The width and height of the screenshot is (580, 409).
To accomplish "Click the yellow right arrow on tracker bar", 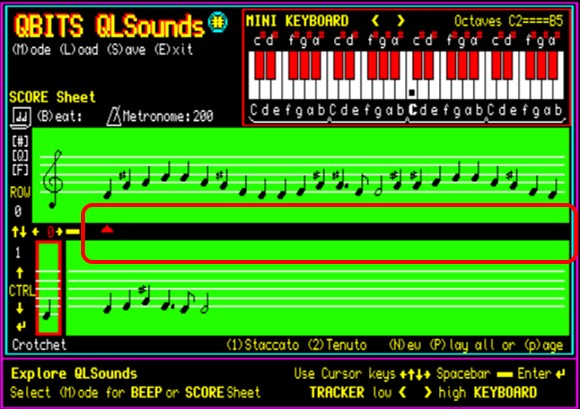I will point(60,232).
